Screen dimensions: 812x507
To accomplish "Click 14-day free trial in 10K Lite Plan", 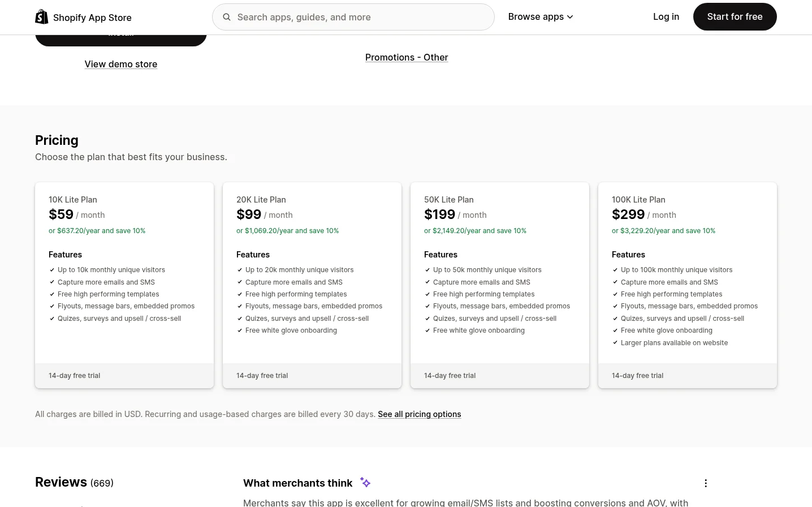I will pyautogui.click(x=75, y=376).
